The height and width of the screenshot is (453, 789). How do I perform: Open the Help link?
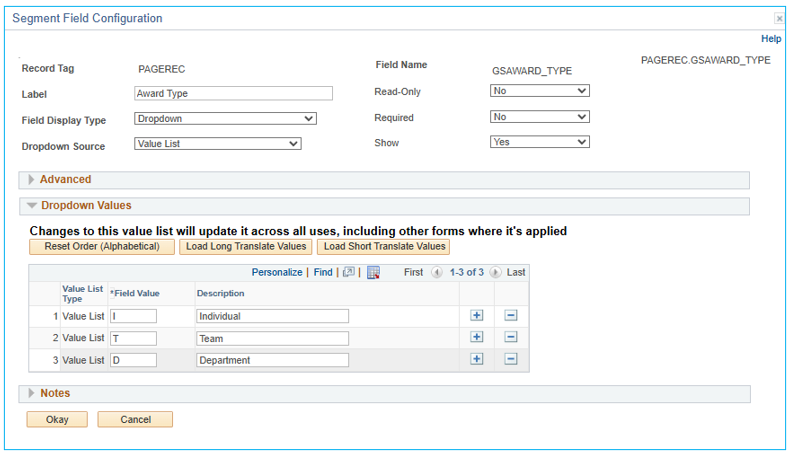click(x=771, y=39)
